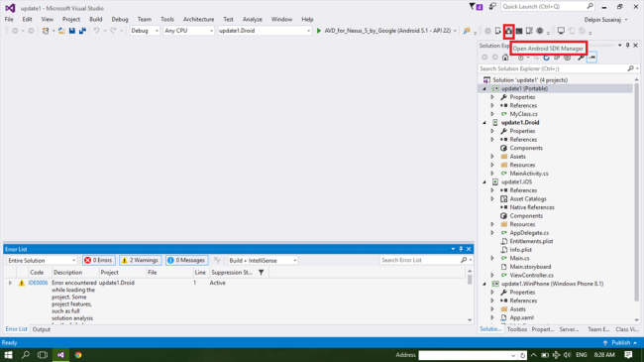Open the Build menu

[x=96, y=19]
